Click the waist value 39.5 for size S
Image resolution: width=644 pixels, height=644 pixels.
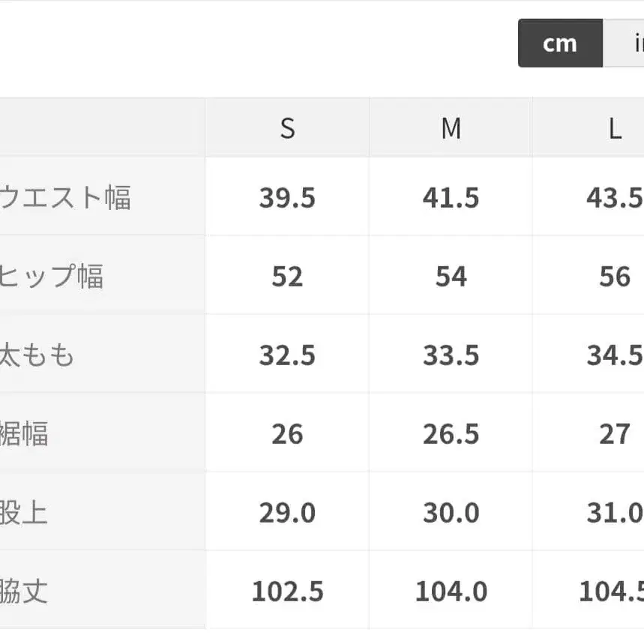pyautogui.click(x=287, y=196)
